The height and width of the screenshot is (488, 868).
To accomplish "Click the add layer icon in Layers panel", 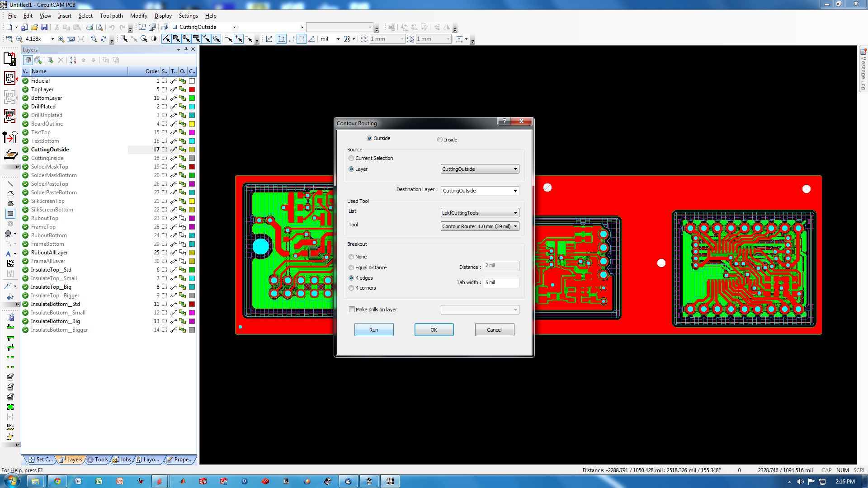I will point(50,60).
